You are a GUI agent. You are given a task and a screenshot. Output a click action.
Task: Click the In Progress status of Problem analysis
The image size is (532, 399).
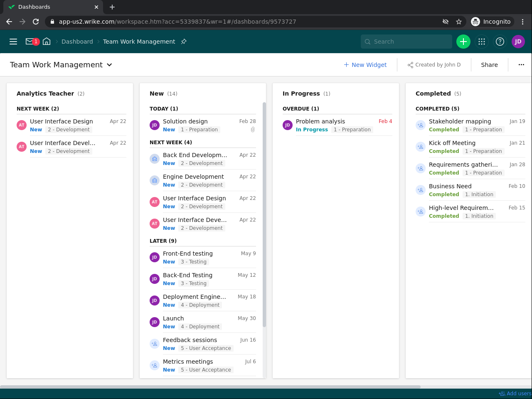click(312, 130)
